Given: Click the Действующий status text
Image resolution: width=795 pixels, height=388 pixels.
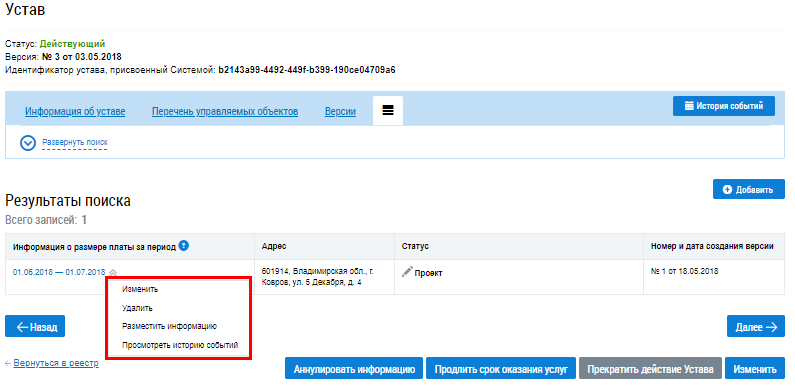Looking at the screenshot, I should [73, 44].
